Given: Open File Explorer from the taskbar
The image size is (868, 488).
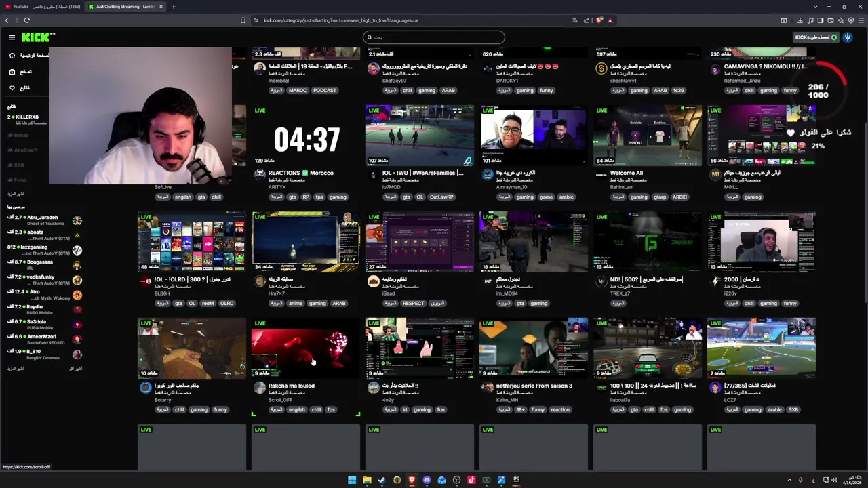Looking at the screenshot, I should pos(367,480).
